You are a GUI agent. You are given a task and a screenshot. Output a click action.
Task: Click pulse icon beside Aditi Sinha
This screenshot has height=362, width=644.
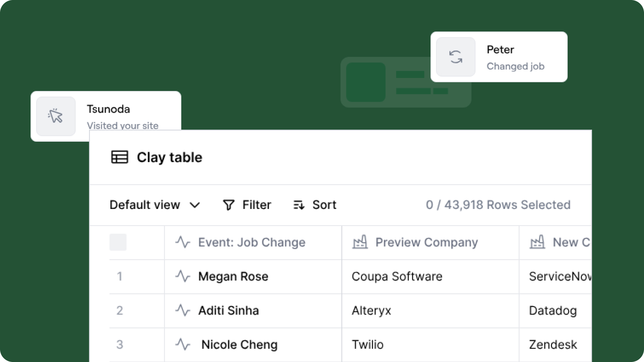(x=183, y=310)
